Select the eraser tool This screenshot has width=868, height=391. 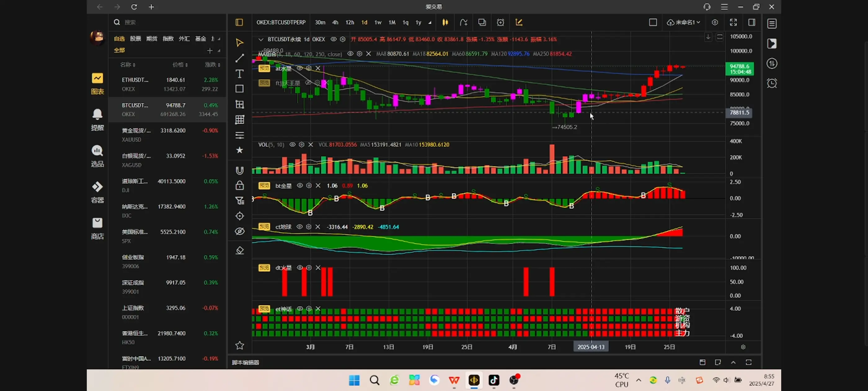[239, 250]
